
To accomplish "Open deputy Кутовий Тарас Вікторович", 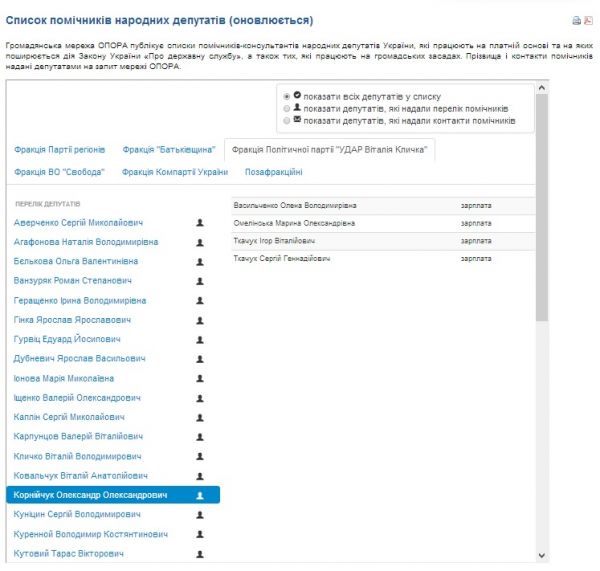I will pyautogui.click(x=68, y=554).
